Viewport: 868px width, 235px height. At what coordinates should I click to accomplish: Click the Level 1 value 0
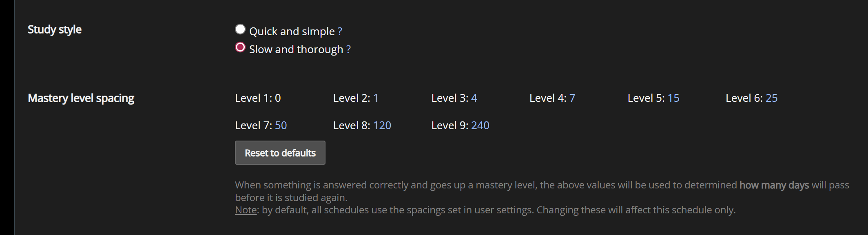(278, 98)
